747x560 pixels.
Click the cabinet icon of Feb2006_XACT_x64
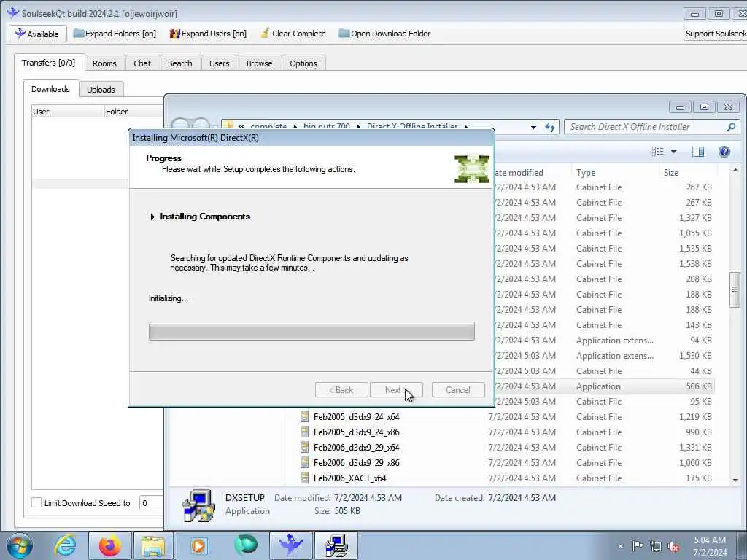[x=305, y=478]
